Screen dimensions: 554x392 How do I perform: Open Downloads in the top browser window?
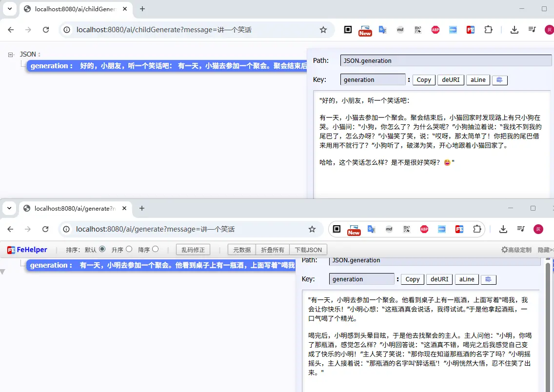point(514,30)
